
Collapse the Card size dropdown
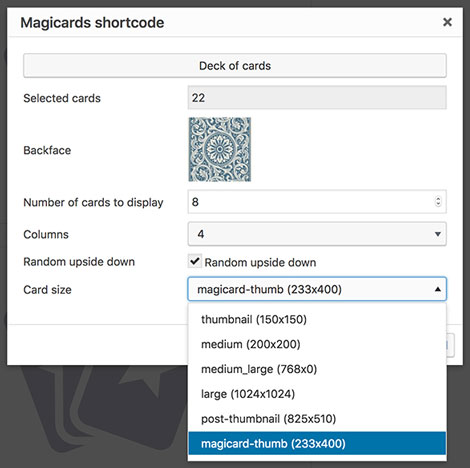317,289
